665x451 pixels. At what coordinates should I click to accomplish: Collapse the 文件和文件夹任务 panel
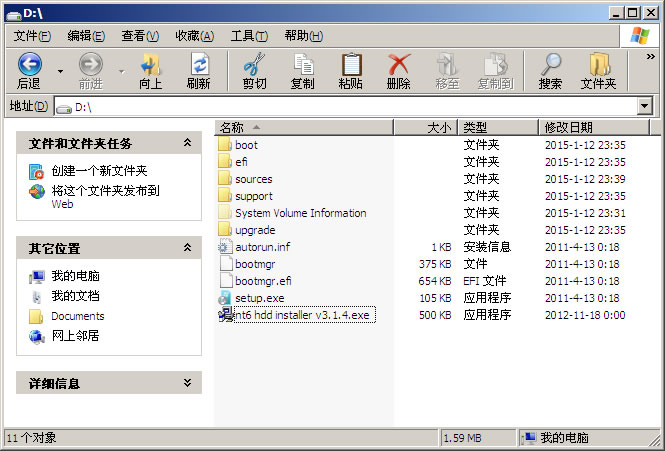(187, 143)
